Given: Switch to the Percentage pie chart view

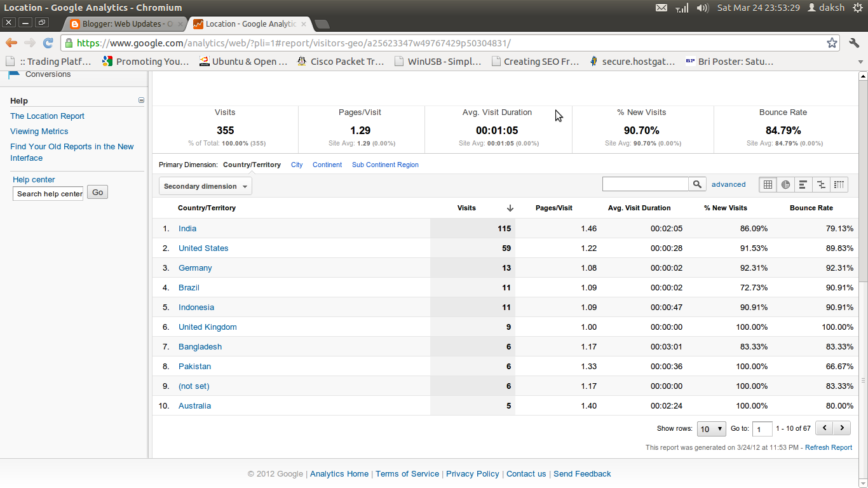Looking at the screenshot, I should click(x=785, y=184).
